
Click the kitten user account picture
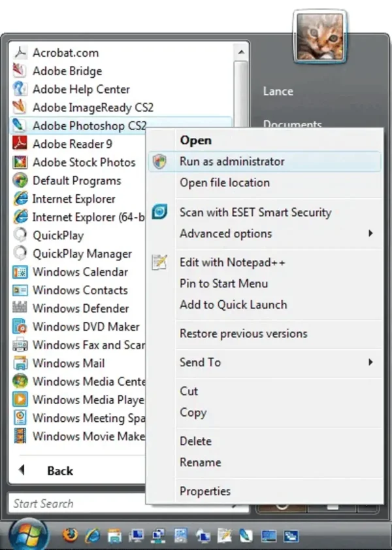[319, 36]
